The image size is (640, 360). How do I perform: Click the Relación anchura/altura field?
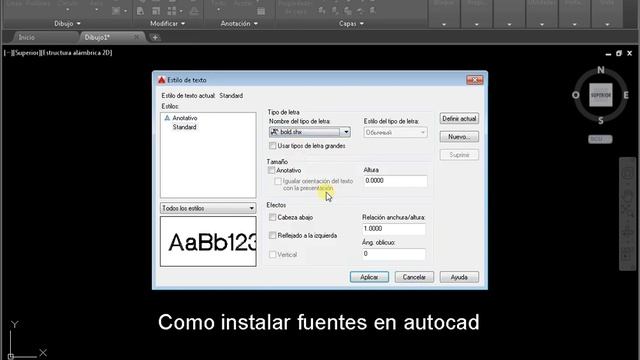394,229
